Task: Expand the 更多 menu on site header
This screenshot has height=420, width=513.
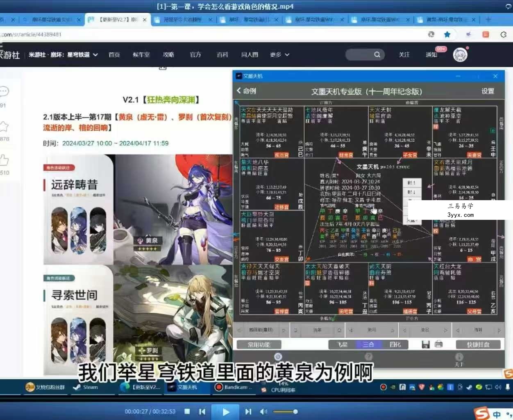Action: [280, 54]
